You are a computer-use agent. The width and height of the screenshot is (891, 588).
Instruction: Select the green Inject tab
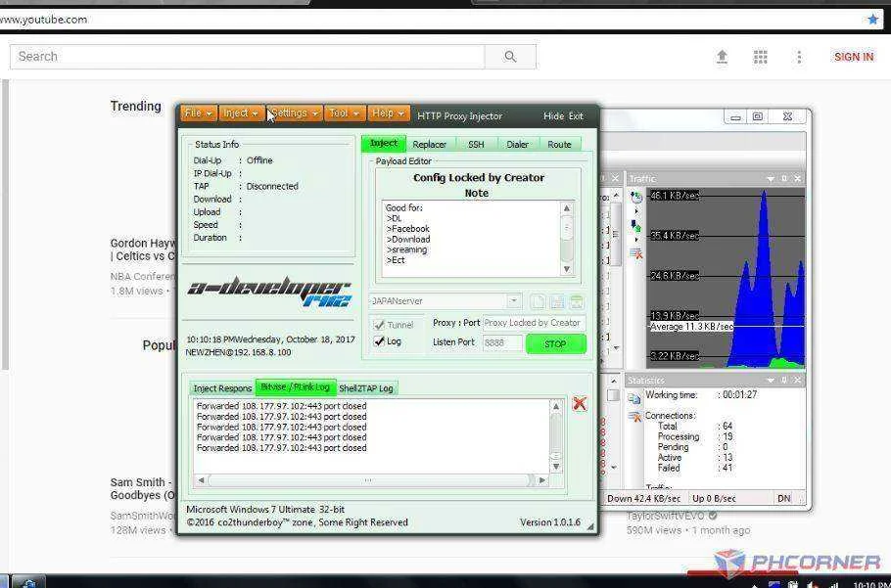pos(384,144)
